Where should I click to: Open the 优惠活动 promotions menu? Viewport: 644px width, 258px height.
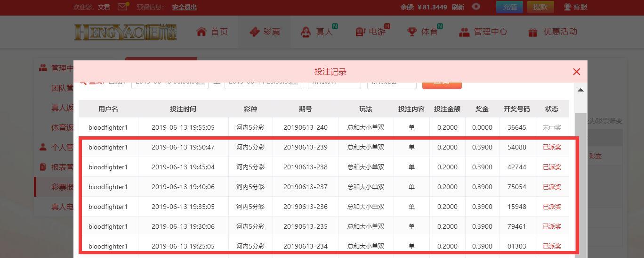[552, 32]
